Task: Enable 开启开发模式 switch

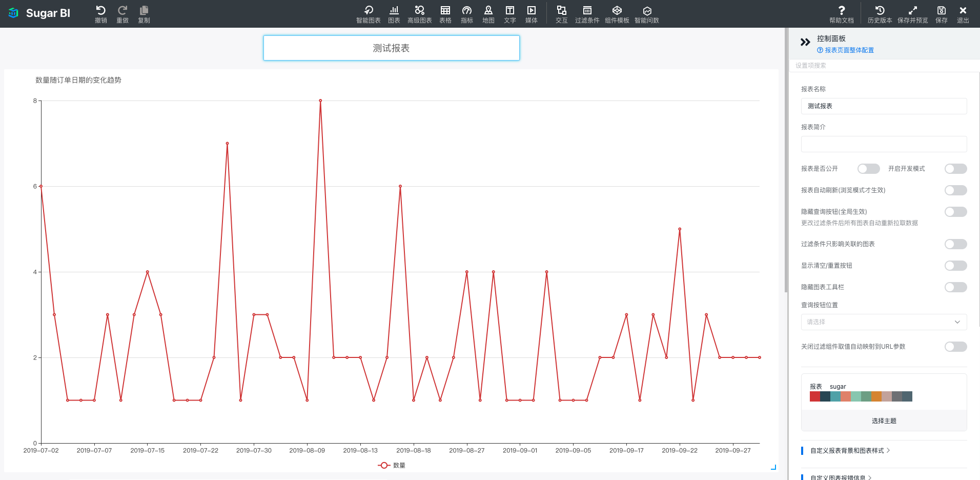Action: (956, 169)
